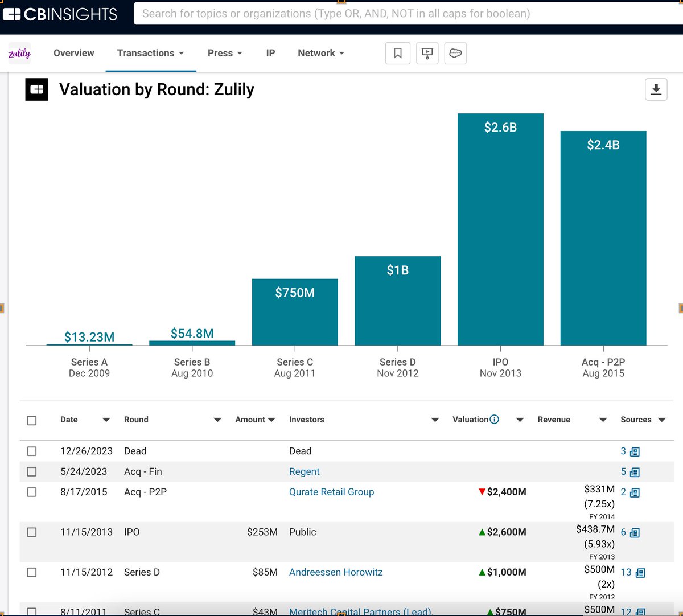The height and width of the screenshot is (616, 683).
Task: Click the Acq - P2P Aug 2015 axis label
Action: 603,368
